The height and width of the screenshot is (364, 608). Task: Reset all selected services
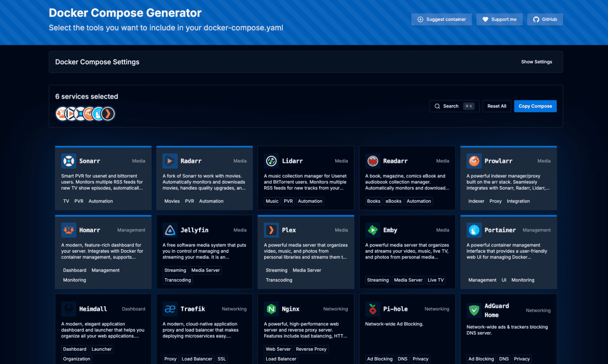coord(497,106)
